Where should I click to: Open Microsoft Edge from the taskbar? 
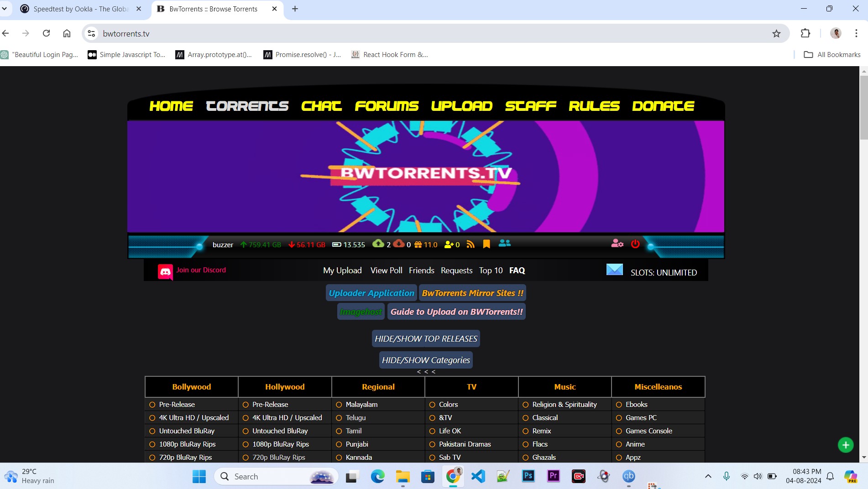(x=377, y=476)
